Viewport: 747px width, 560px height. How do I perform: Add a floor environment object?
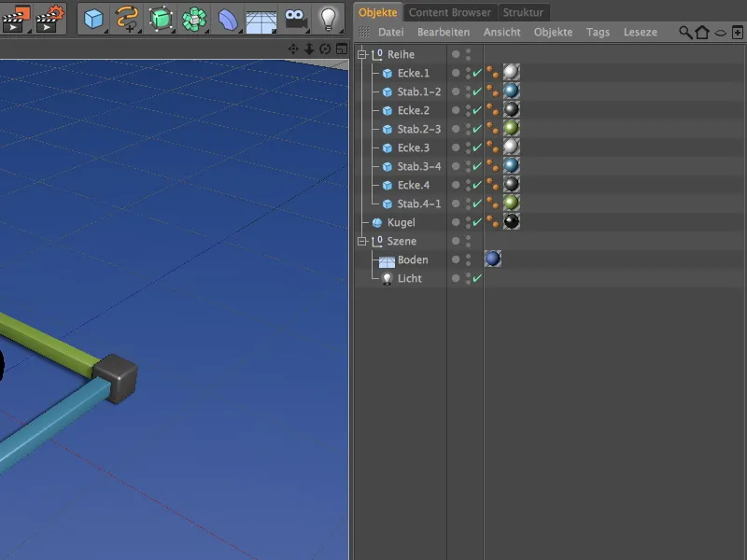tap(261, 18)
